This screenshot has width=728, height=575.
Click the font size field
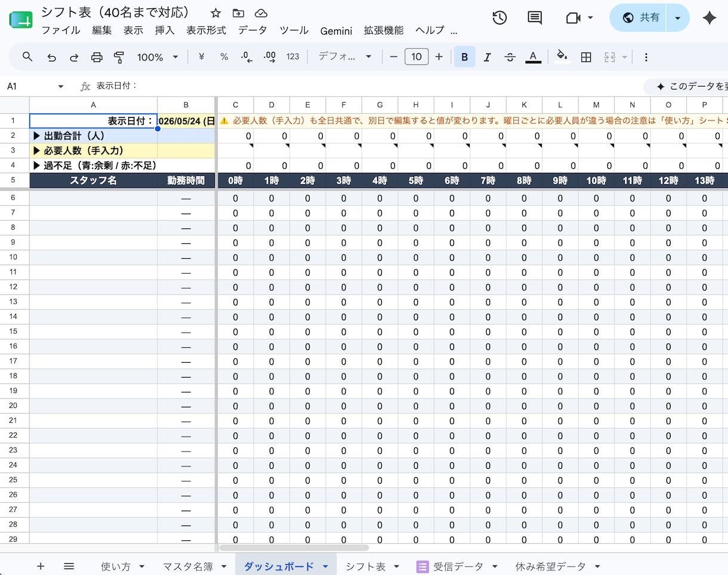click(417, 57)
